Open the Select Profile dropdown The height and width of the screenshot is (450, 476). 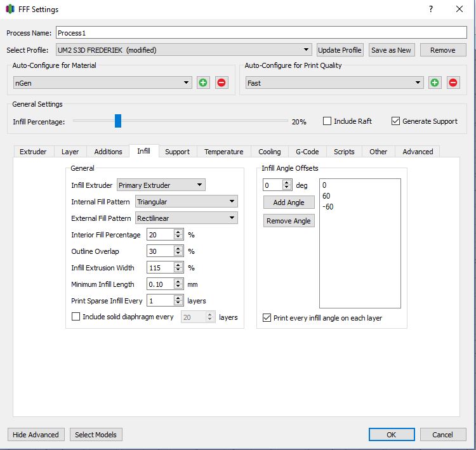[x=183, y=50]
